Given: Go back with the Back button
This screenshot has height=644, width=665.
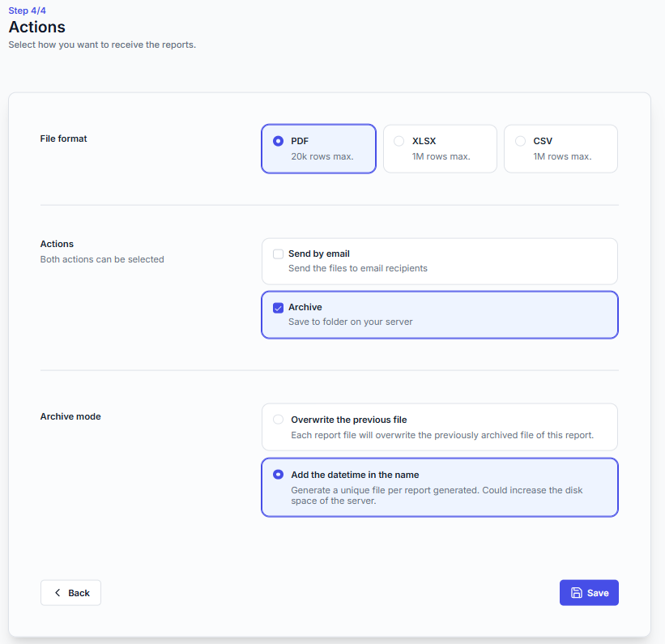Looking at the screenshot, I should [70, 593].
